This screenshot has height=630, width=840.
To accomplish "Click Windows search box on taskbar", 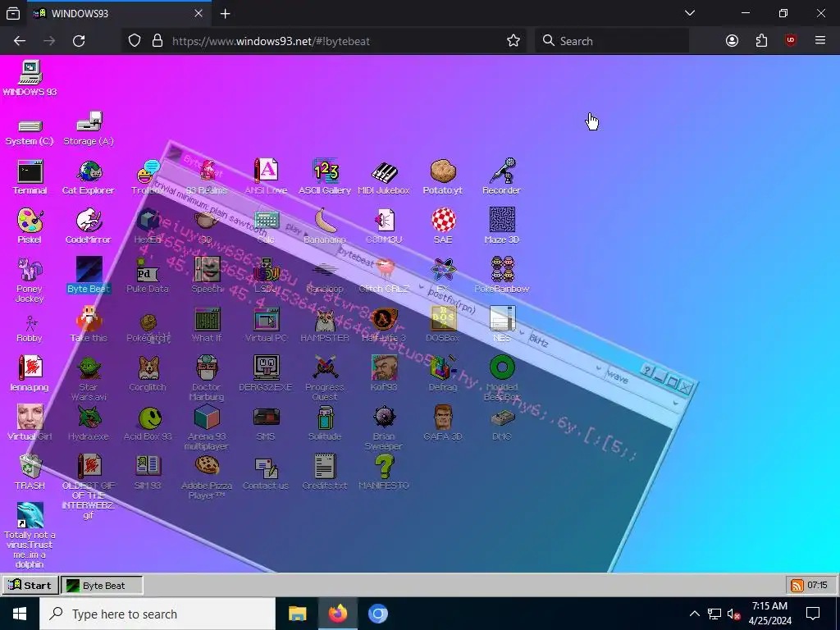I will (157, 614).
